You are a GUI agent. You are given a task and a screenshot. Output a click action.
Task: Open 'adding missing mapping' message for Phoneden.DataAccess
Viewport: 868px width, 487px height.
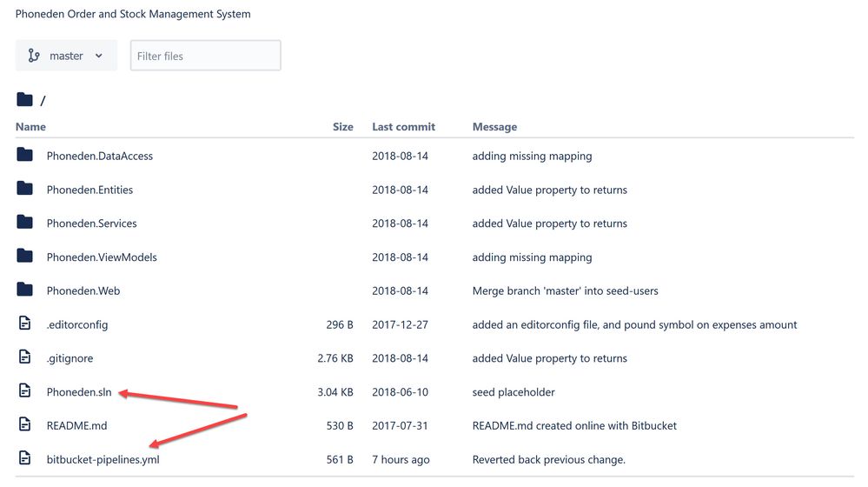point(532,157)
